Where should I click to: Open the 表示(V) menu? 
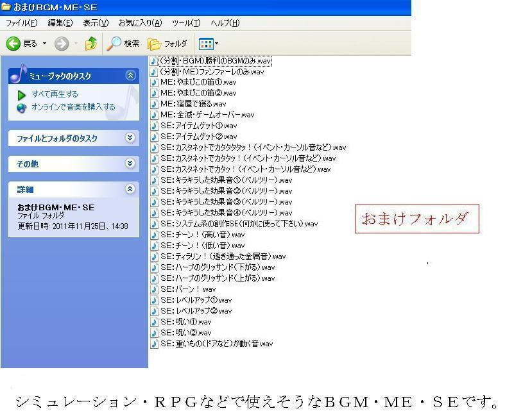click(96, 23)
